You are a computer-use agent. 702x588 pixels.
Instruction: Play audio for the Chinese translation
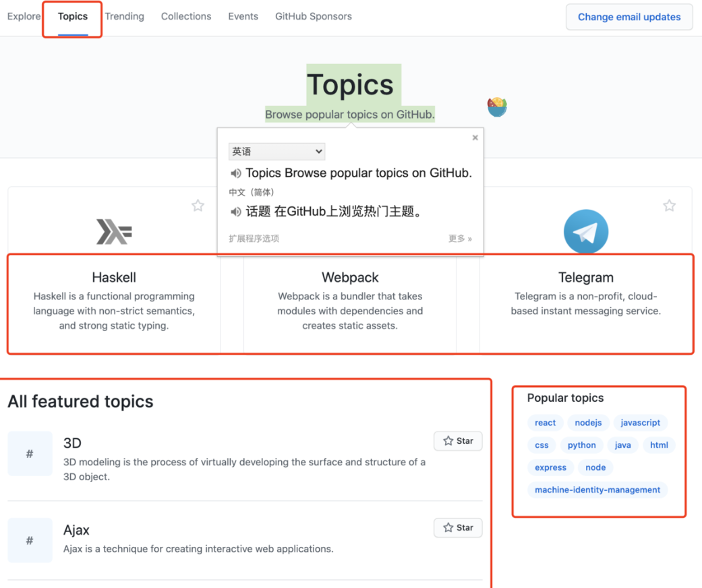[235, 211]
